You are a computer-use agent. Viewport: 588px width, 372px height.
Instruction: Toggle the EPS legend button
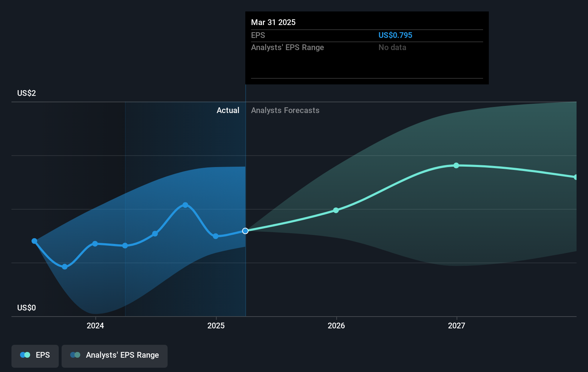click(35, 356)
